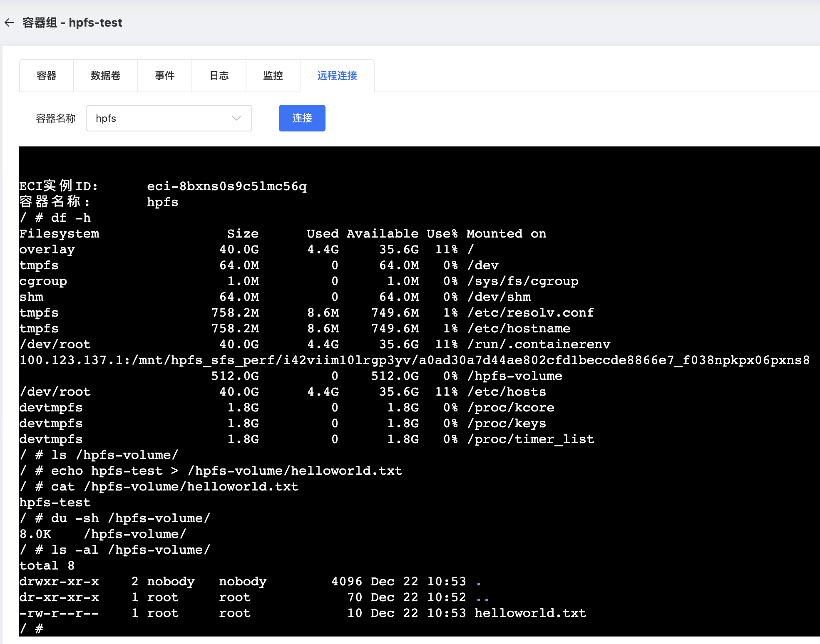Click the blank black area above ECI实例ID
This screenshot has width=820, height=644.
click(x=416, y=163)
